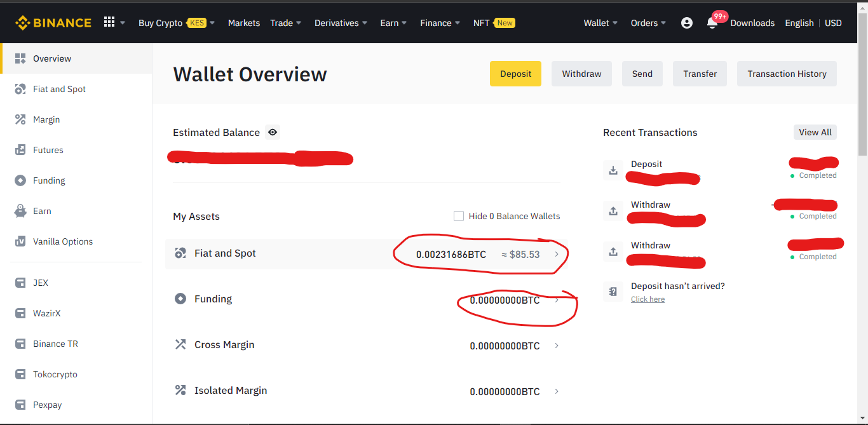Click Cross Margin 0.00000000BTC value
Image resolution: width=868 pixels, height=425 pixels.
click(505, 346)
